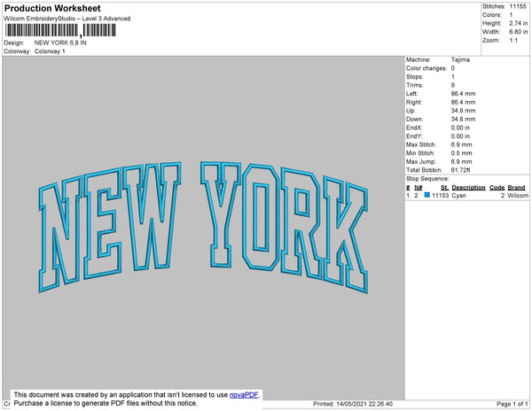This screenshot has width=532, height=411.
Task: Select the EndY value 0.00 in
Action: [460, 136]
